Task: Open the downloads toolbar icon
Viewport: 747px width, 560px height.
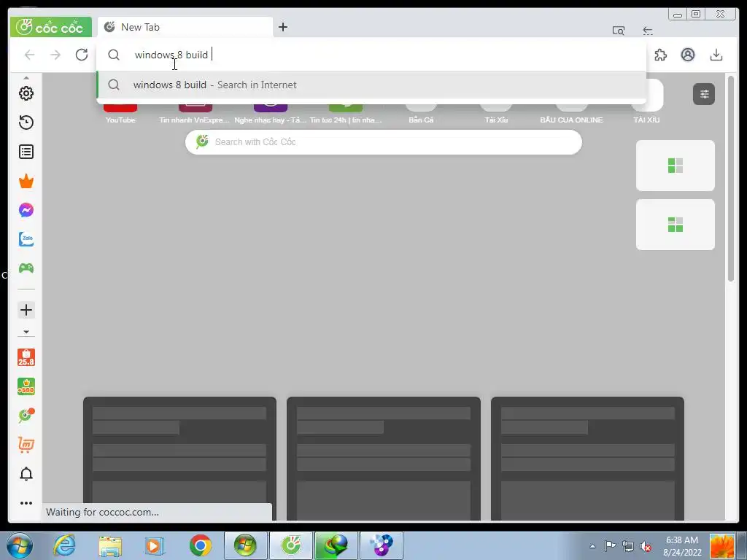Action: click(x=716, y=55)
